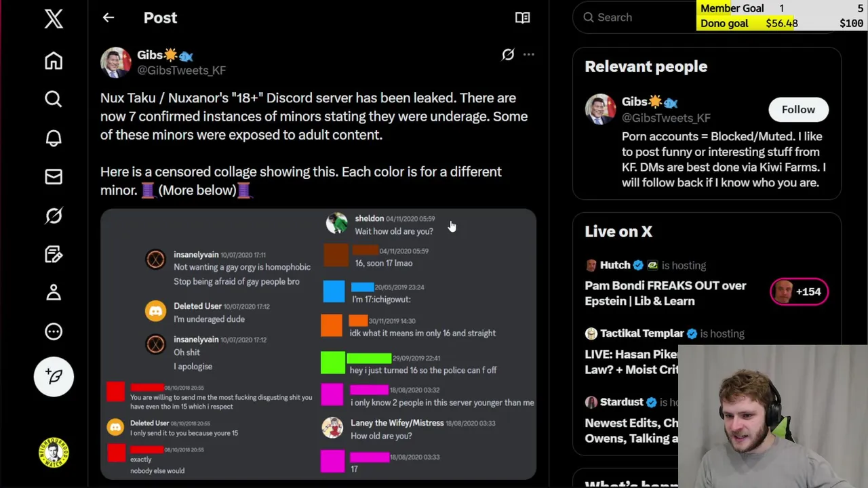Follow the Gibs account

pos(798,110)
